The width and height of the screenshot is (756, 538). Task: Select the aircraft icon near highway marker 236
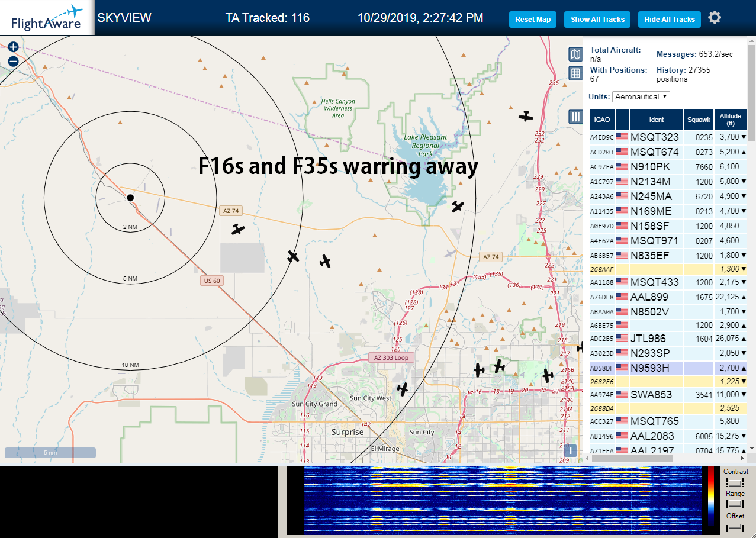(x=526, y=116)
